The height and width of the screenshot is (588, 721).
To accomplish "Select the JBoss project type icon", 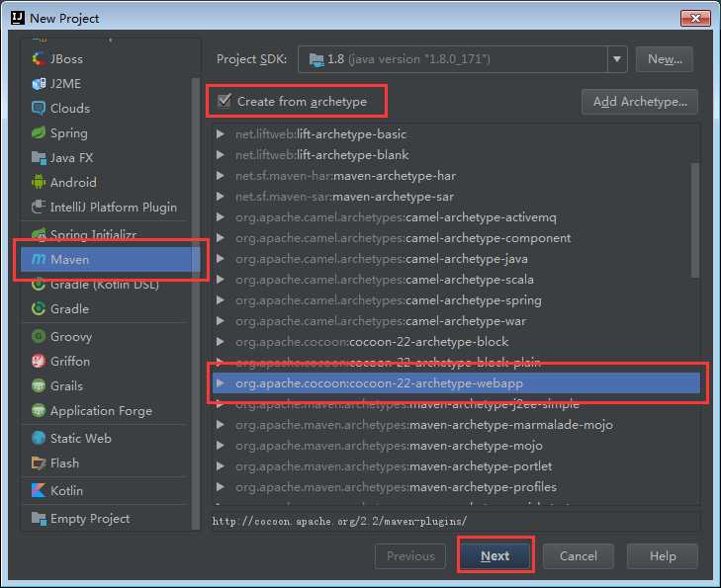I will point(39,59).
